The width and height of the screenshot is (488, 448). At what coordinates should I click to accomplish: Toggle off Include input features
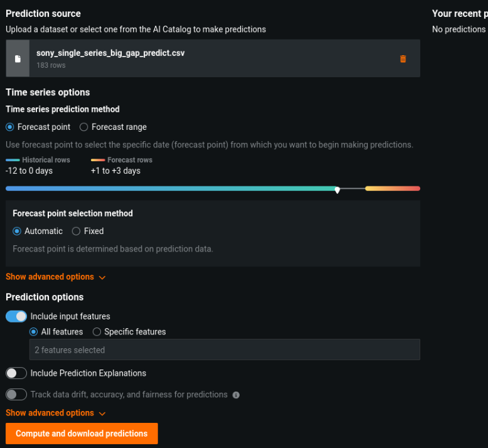[16, 316]
